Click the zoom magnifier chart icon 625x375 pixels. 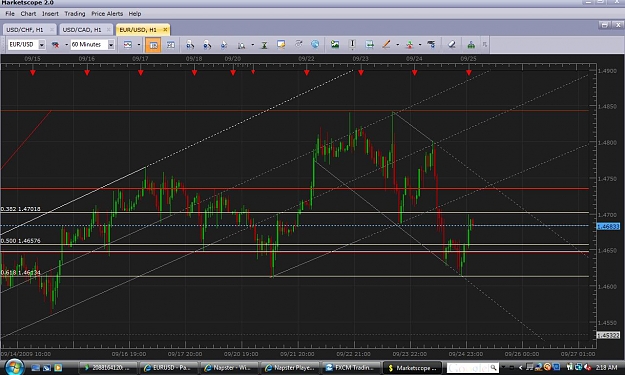241,45
